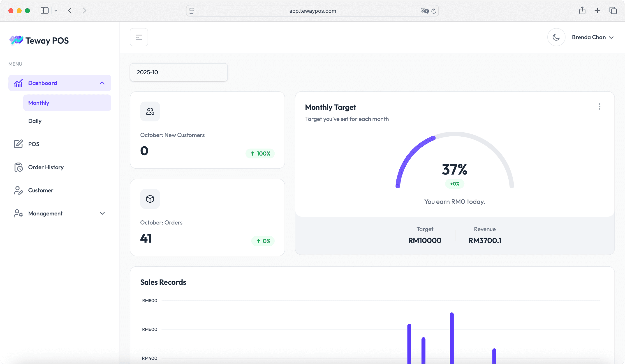625x364 pixels.
Task: Click the Safari share icon
Action: (582, 11)
